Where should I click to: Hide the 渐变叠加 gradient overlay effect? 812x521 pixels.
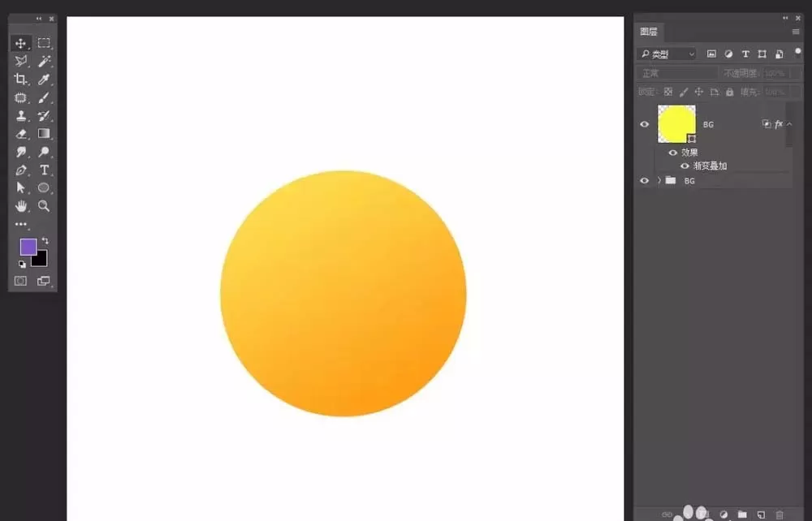click(x=685, y=166)
